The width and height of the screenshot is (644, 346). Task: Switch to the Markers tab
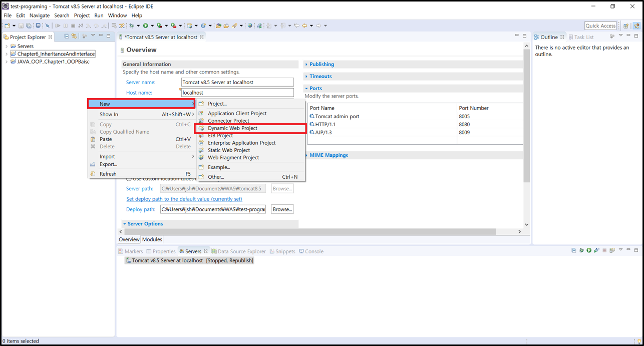point(130,251)
